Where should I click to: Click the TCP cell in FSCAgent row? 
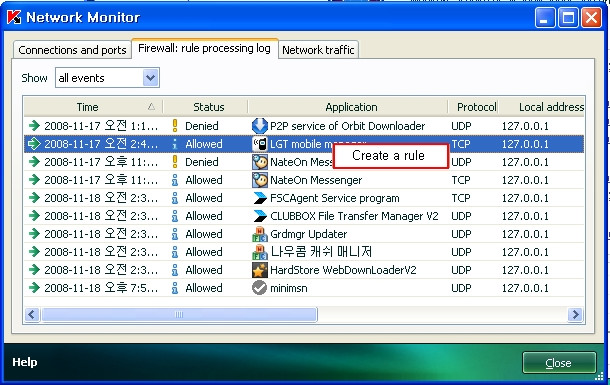pos(461,198)
